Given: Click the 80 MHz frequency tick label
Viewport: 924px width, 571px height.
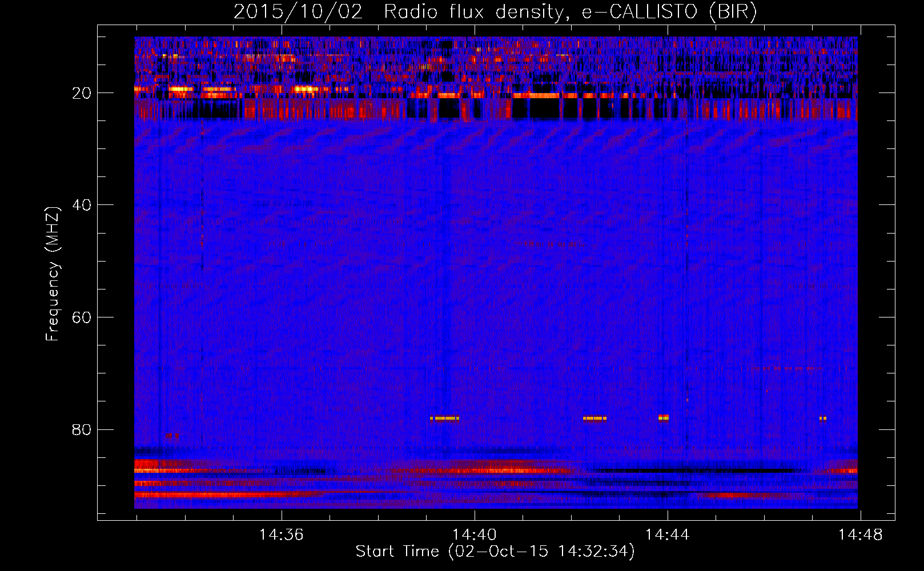Looking at the screenshot, I should point(82,429).
